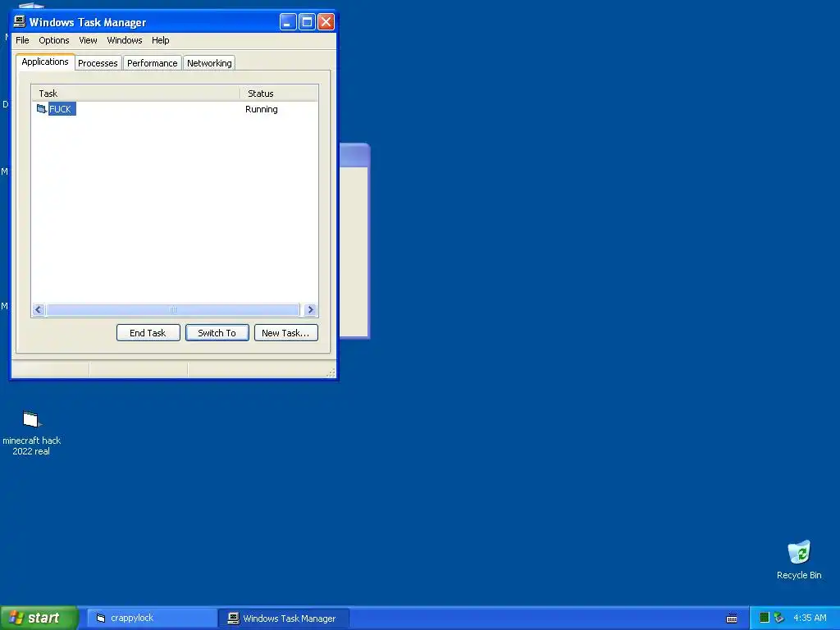Switch to crappylock taskbar button

(x=151, y=619)
